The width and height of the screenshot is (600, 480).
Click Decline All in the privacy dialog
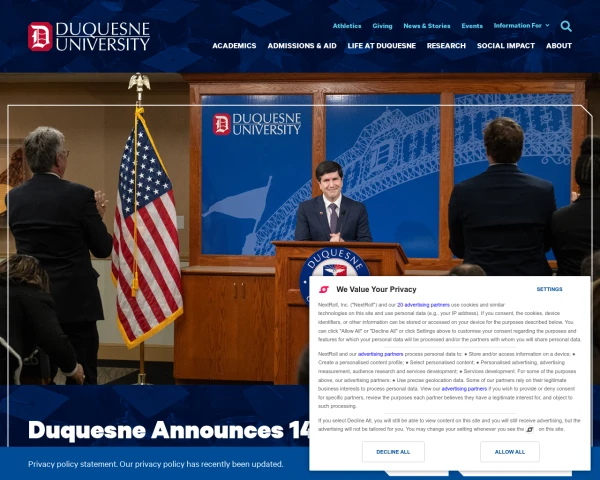pyautogui.click(x=393, y=452)
